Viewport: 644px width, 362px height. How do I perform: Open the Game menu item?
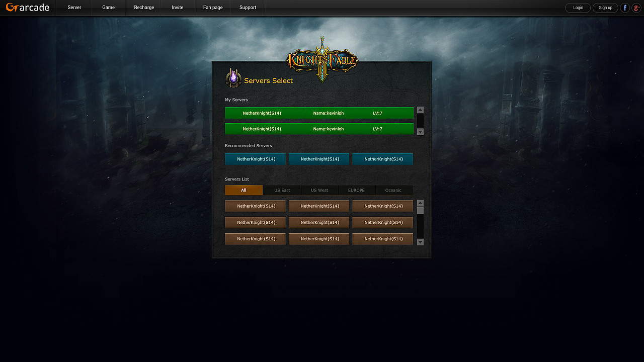109,8
